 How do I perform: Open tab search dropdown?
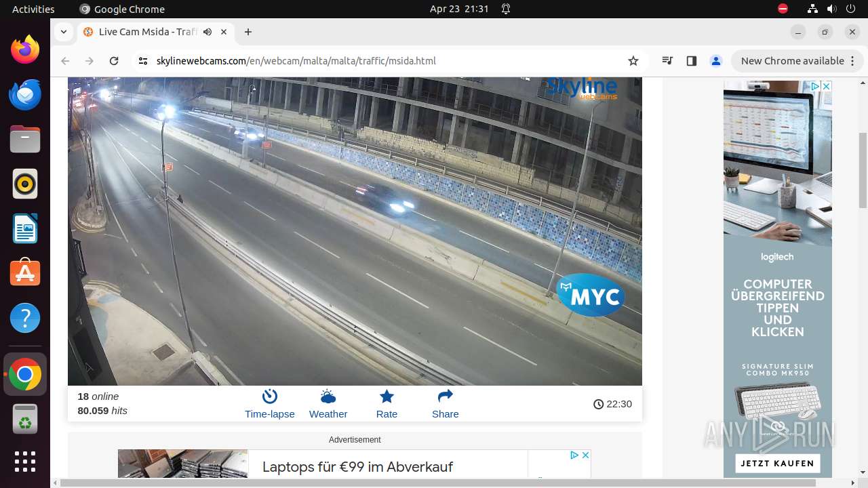[63, 32]
